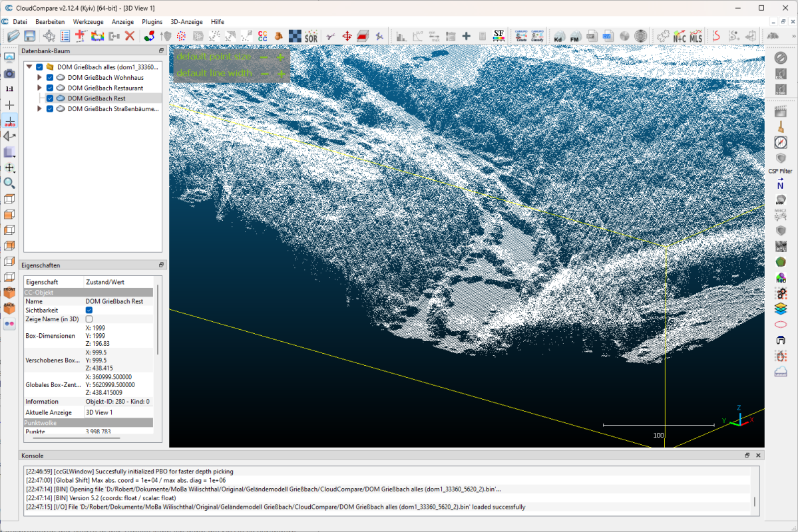Uncheck the Sichtbarkeit checkbox

tap(89, 311)
